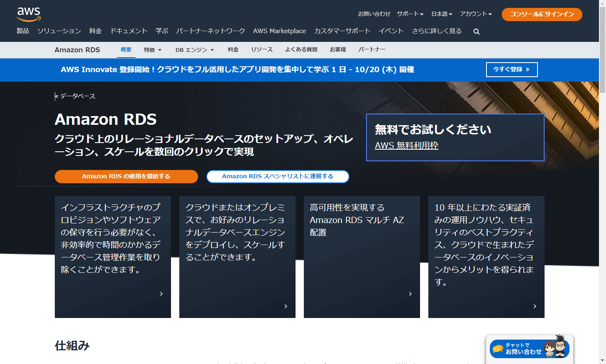Click arrow on Multi-AZ high availability card
Viewport: 606px width, 364px height.
tap(411, 294)
